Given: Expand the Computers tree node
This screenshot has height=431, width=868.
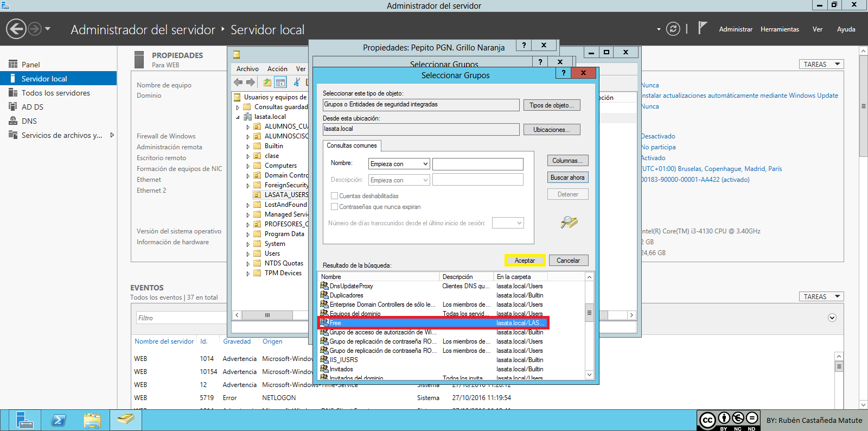Looking at the screenshot, I should click(x=248, y=166).
